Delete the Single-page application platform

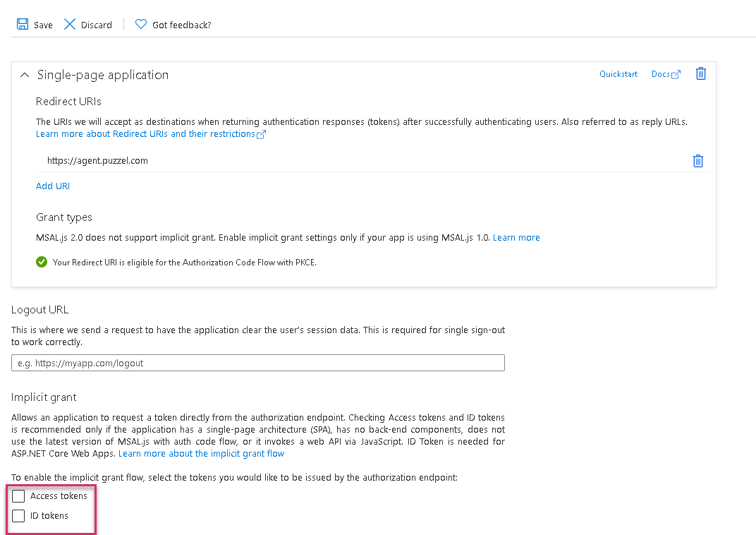coord(701,73)
